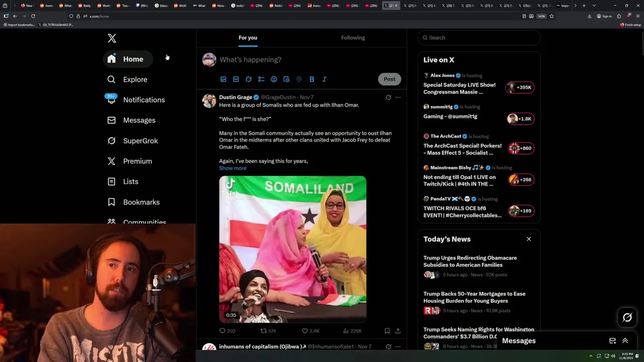
Task: Like Dustin Grage's post
Action: (310, 331)
